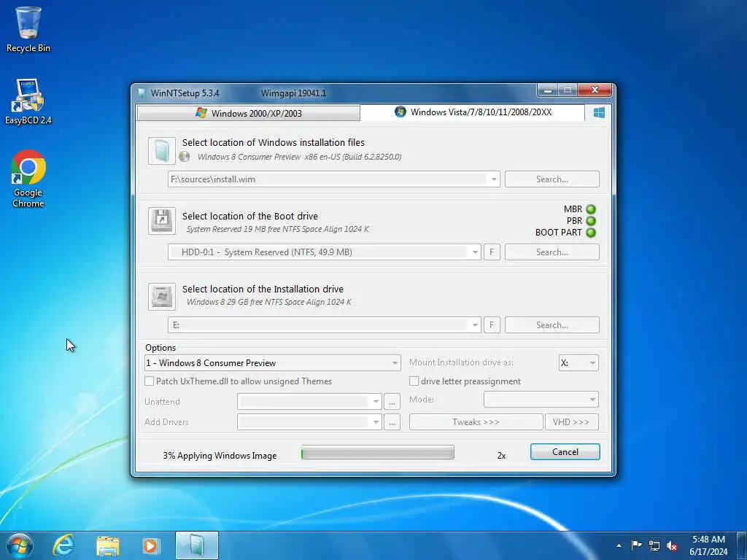Expand the Boot drive HDD-0:1 dropdown
The width and height of the screenshot is (747, 560).
[475, 252]
